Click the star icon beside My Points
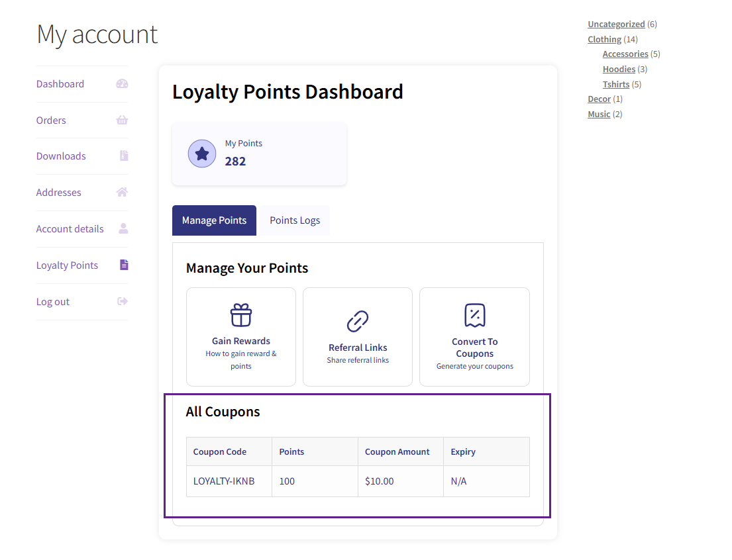This screenshot has width=732, height=560. (x=202, y=154)
